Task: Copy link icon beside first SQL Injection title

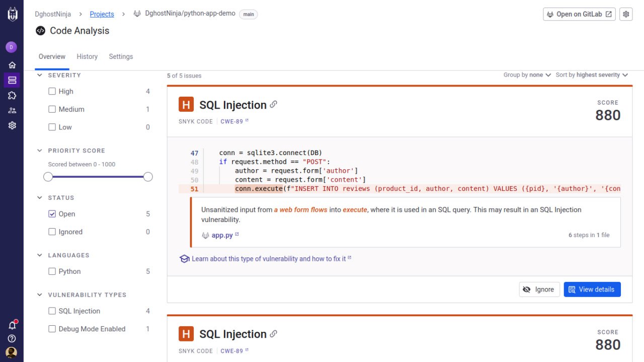Action: [x=274, y=104]
